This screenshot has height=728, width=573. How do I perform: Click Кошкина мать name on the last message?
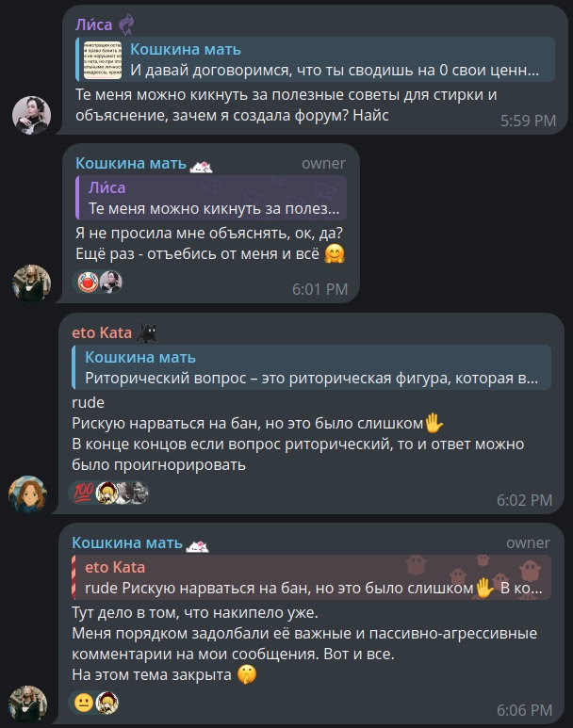(127, 542)
